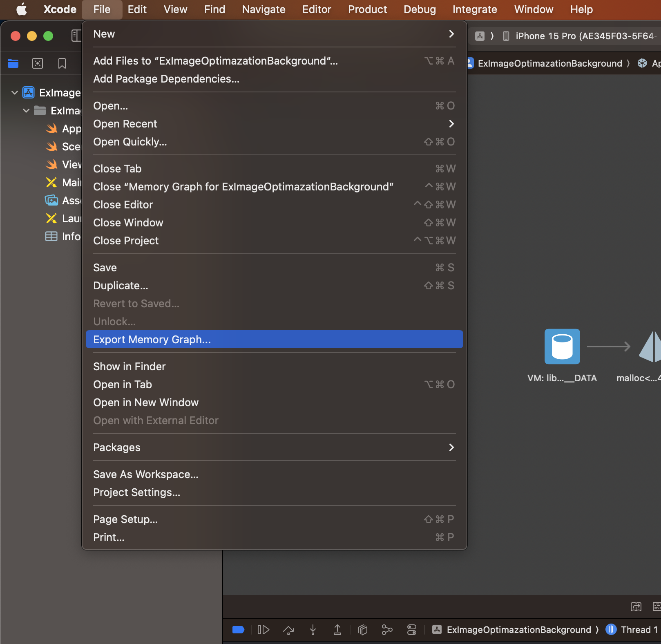Open the Open Recent submenu arrow
The height and width of the screenshot is (644, 661).
451,124
